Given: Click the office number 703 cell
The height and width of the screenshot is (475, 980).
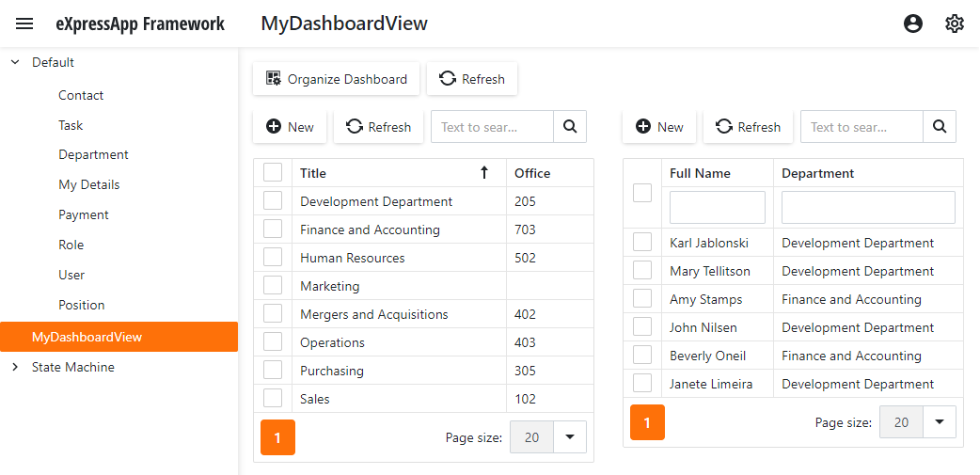Looking at the screenshot, I should pyautogui.click(x=549, y=230).
